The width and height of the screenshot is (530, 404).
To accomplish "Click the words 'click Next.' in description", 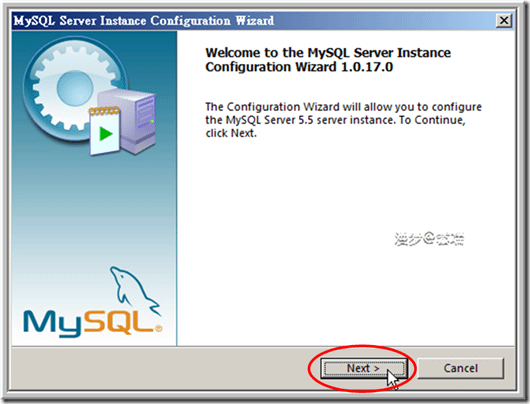I will (x=231, y=133).
